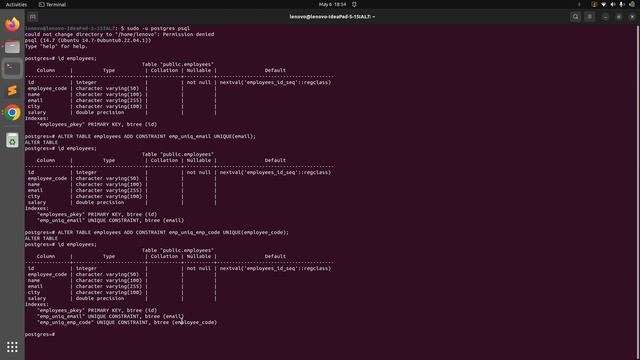Click the last empty postgres=# prompt
640x360 pixels.
pos(40,334)
